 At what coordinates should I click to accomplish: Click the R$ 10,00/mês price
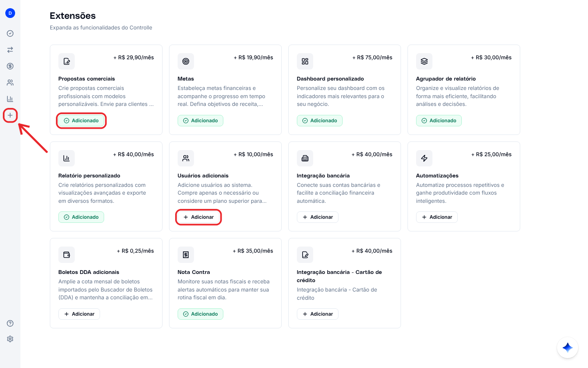[253, 155]
